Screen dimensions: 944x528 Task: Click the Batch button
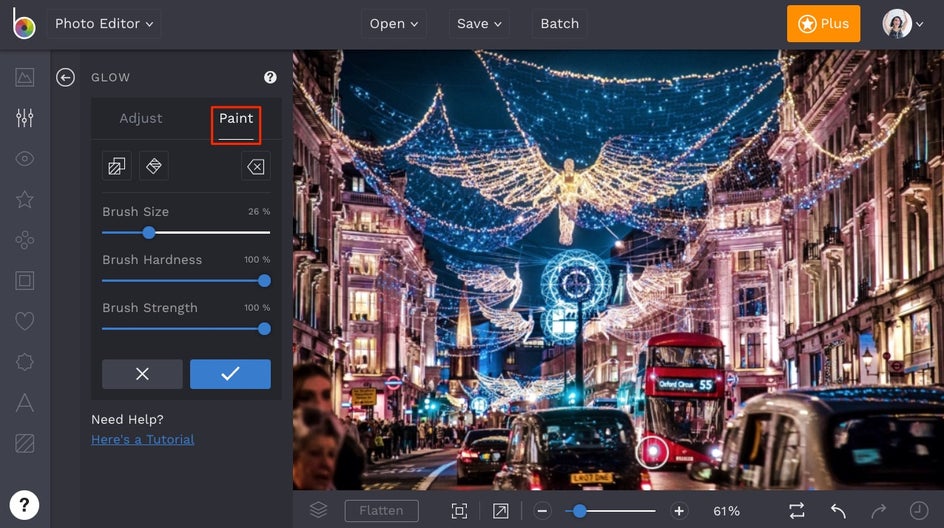click(x=559, y=23)
